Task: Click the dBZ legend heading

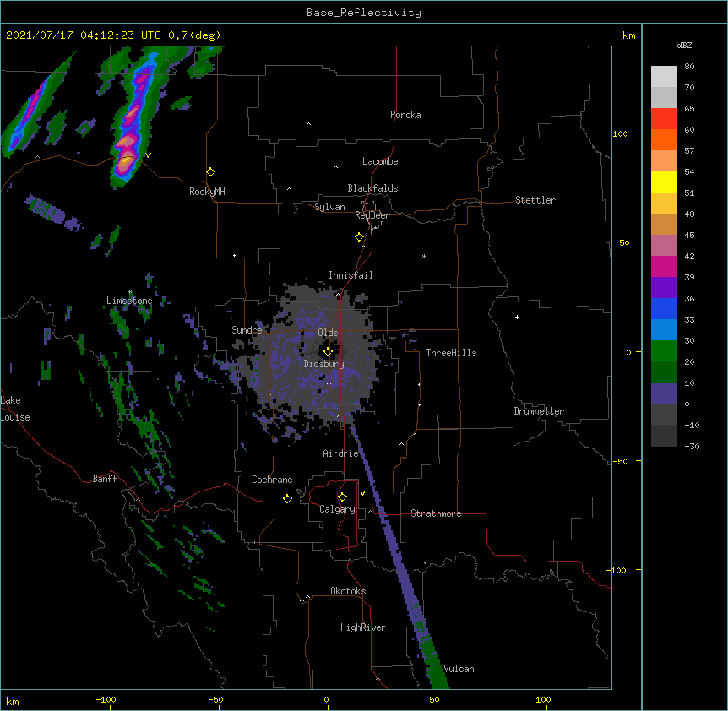Action: click(684, 45)
